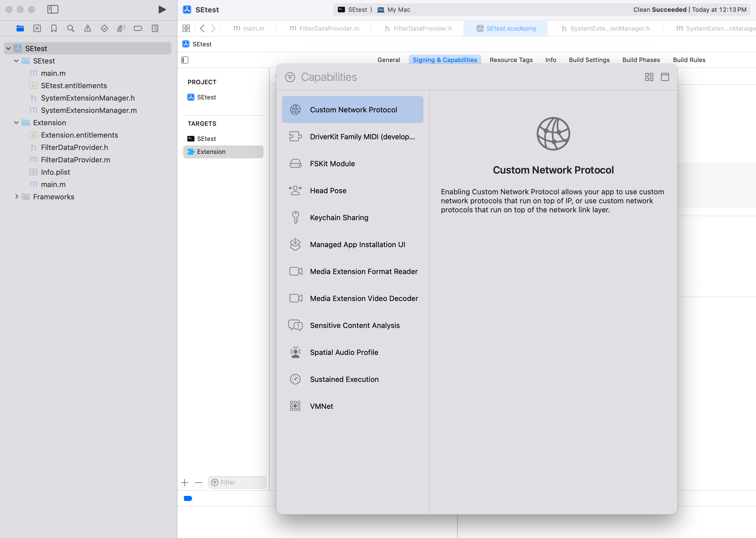
Task: Collapse the root SEtest project
Action: (x=8, y=49)
